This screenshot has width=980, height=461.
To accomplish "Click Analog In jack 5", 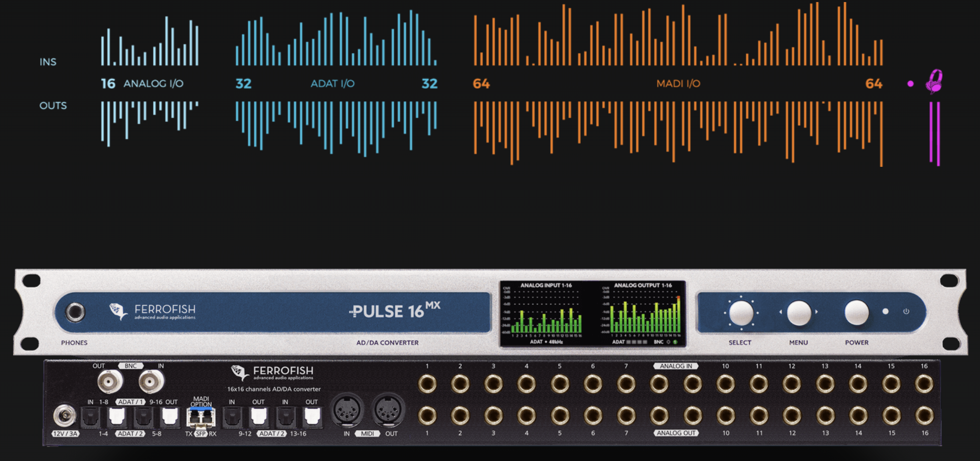I will 560,384.
